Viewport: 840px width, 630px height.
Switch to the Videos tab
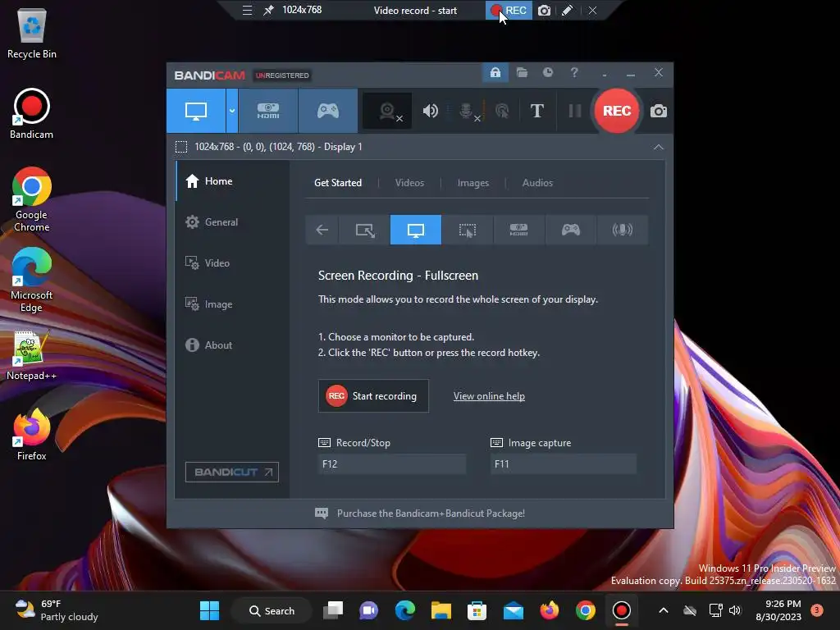[x=409, y=183]
